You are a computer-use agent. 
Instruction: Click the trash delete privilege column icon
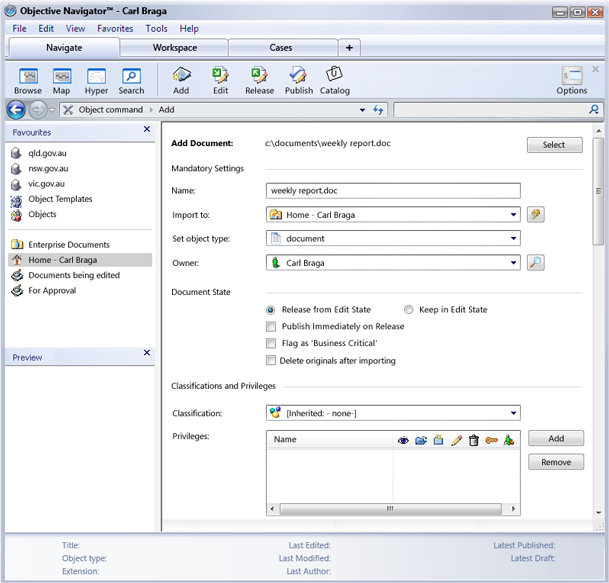tap(473, 440)
